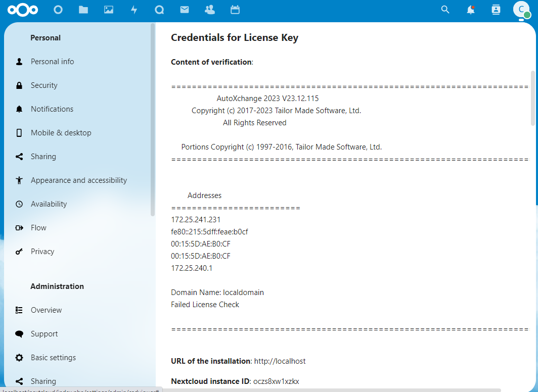Screen dimensions: 538x392
Task: Click the Content of verification label
Action: point(211,62)
